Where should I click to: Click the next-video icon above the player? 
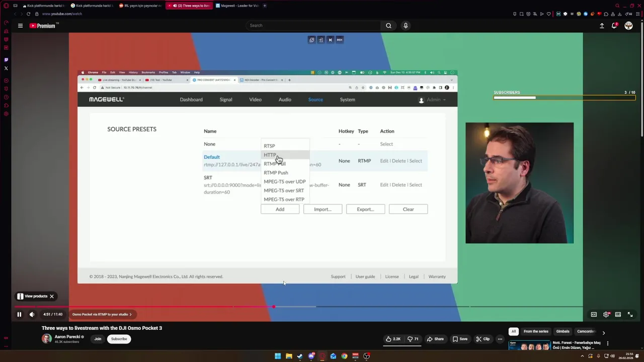point(330,40)
